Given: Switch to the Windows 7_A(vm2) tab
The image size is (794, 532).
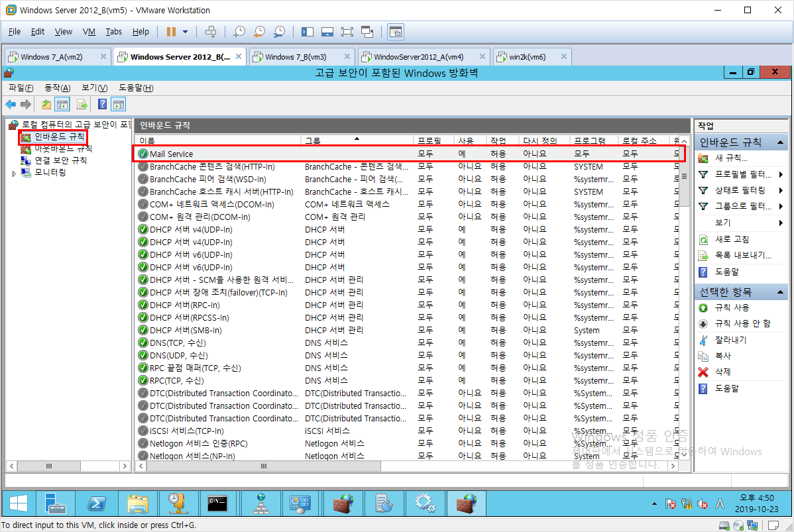Looking at the screenshot, I should point(52,57).
